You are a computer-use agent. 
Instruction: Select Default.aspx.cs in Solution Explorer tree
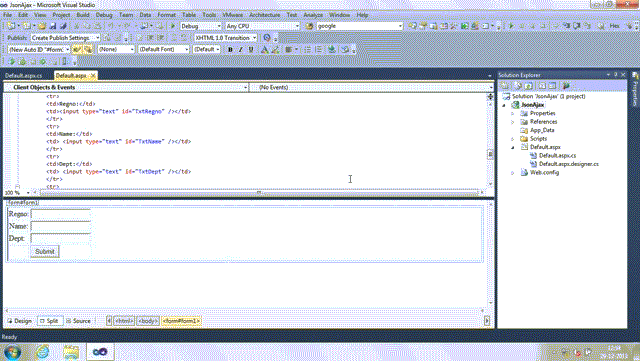point(557,156)
